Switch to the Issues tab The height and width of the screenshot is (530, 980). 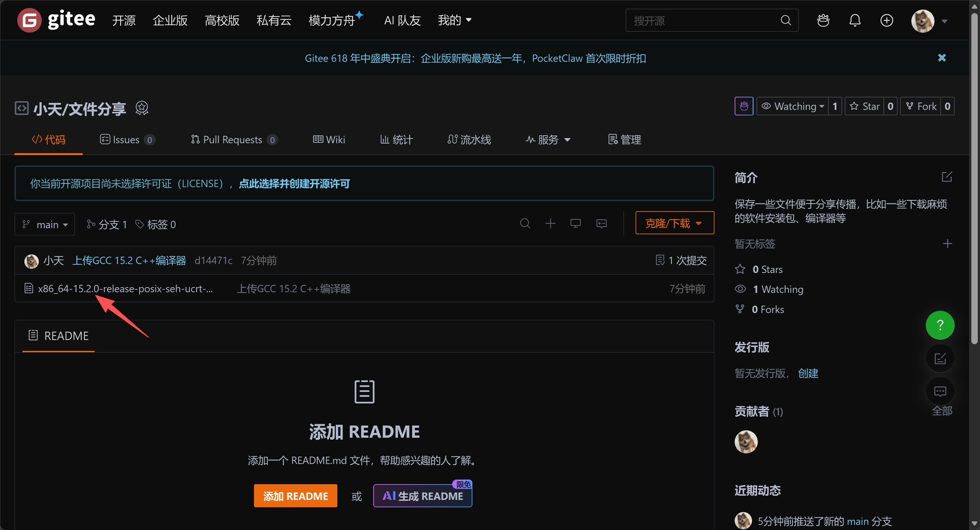point(127,139)
